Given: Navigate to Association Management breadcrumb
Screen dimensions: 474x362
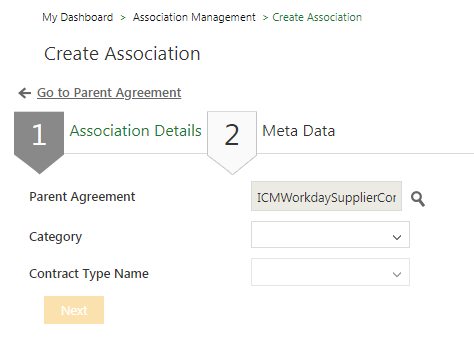Looking at the screenshot, I should pos(194,17).
